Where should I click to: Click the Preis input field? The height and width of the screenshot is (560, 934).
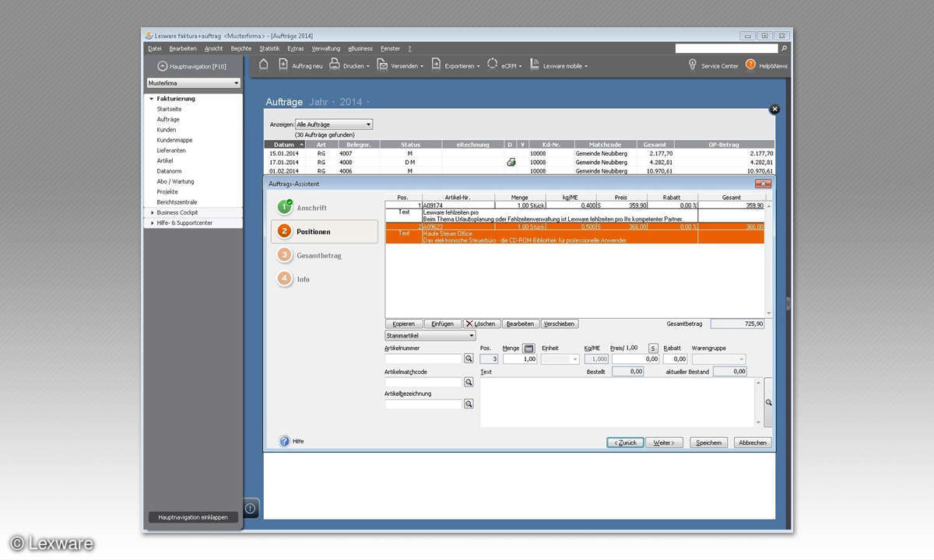(636, 359)
